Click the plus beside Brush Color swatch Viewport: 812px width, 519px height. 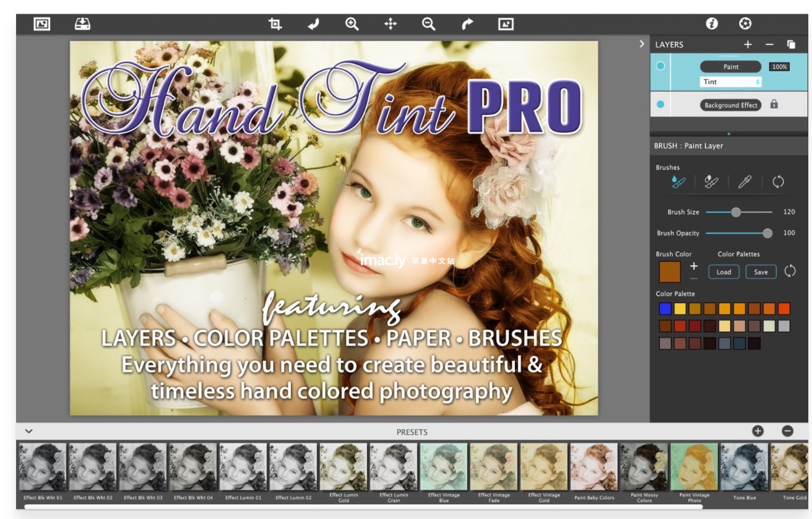pos(694,266)
